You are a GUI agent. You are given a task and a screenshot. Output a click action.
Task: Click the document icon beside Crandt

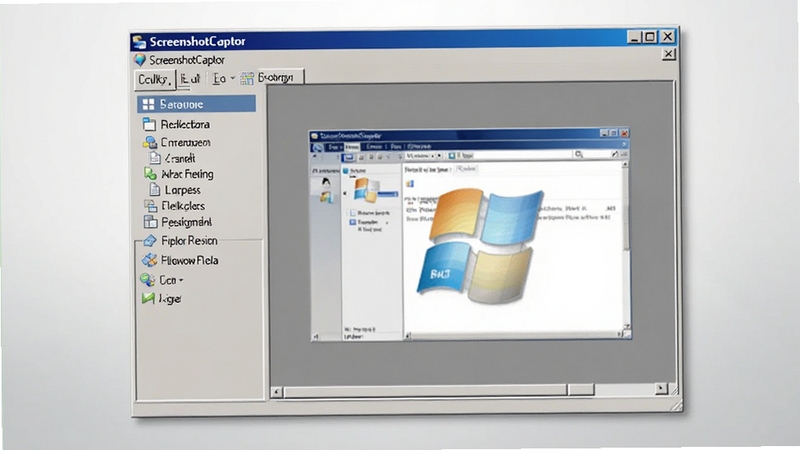tap(155, 158)
